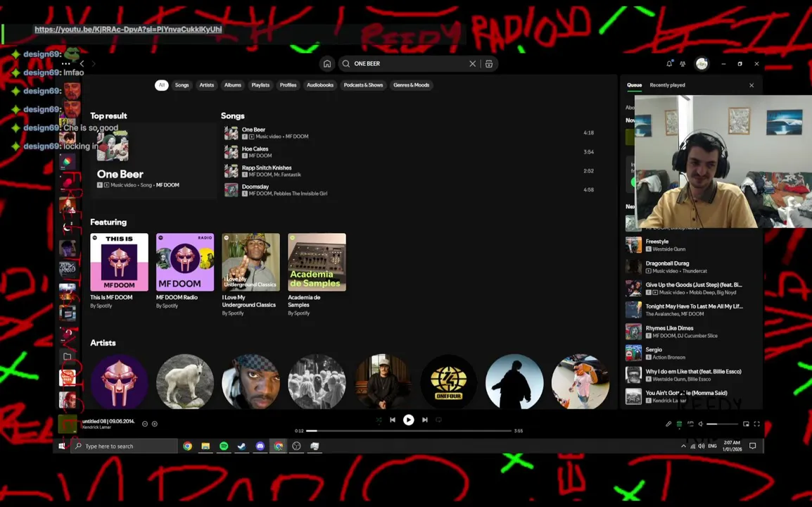Screen dimensions: 812x507
Task: Open the profile avatar menu
Action: click(702, 64)
